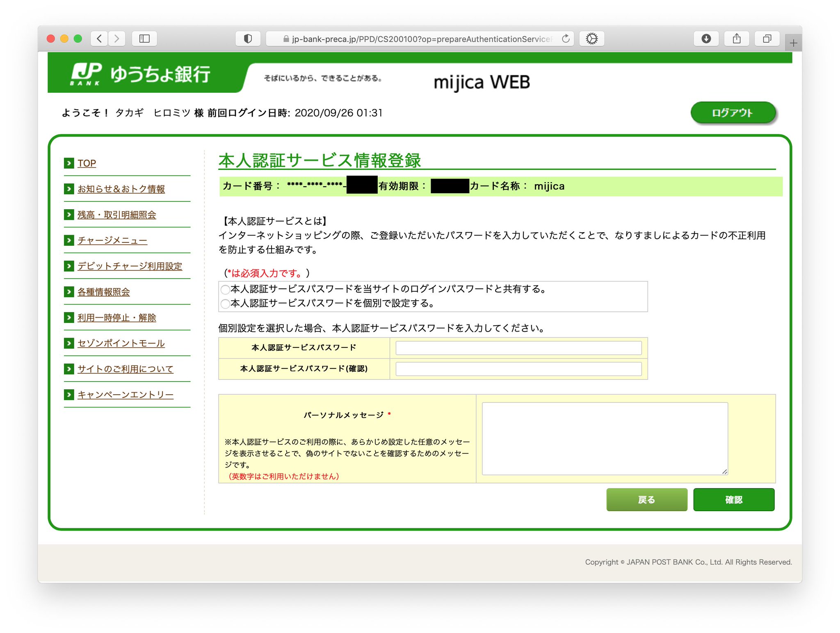
Task: Click the downloads arrow icon in toolbar
Action: [x=706, y=38]
